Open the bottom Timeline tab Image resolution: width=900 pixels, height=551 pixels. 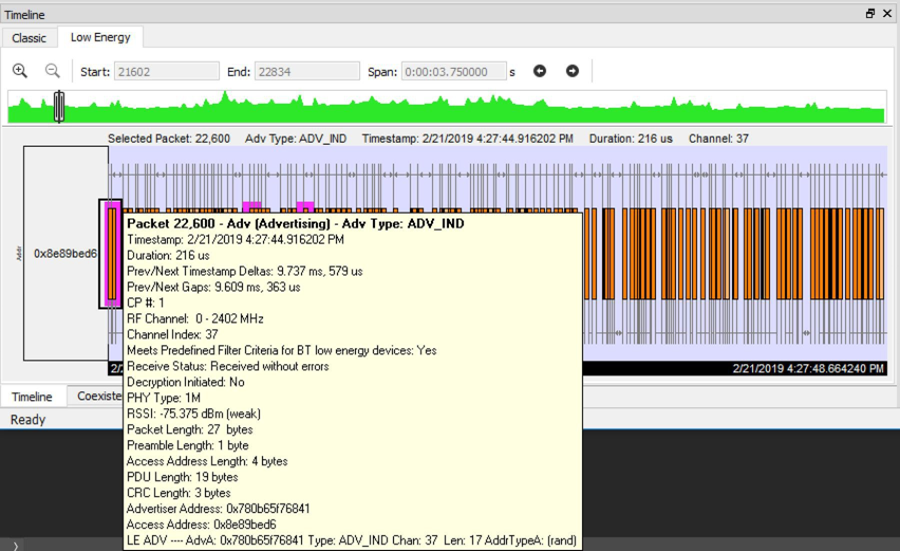tap(32, 397)
